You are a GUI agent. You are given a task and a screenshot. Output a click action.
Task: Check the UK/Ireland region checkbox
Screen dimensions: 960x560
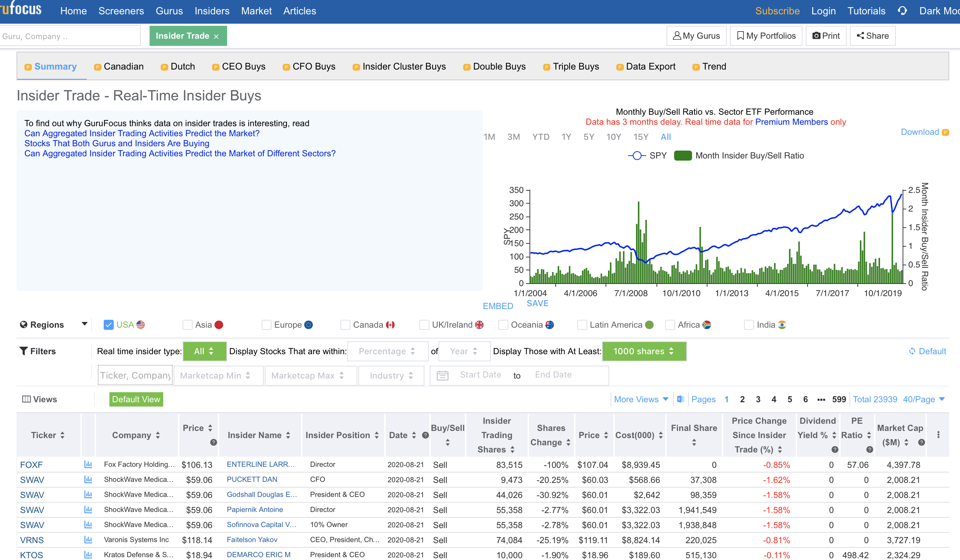pyautogui.click(x=424, y=325)
